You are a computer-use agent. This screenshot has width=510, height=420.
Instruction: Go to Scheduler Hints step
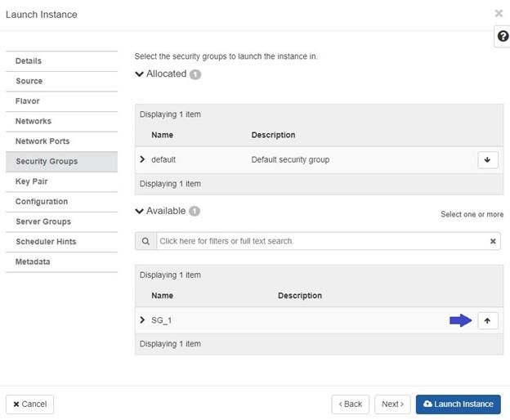pos(61,242)
